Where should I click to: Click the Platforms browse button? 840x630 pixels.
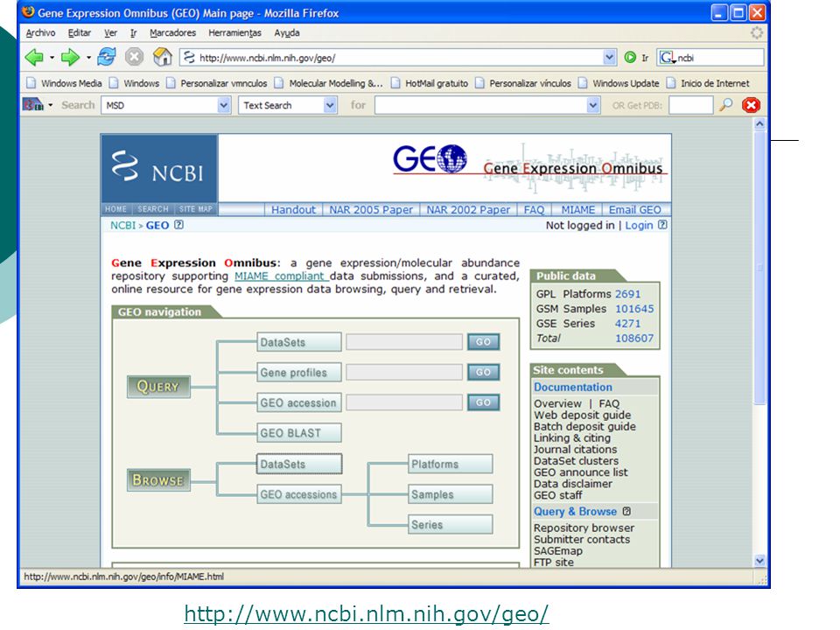pyautogui.click(x=450, y=464)
